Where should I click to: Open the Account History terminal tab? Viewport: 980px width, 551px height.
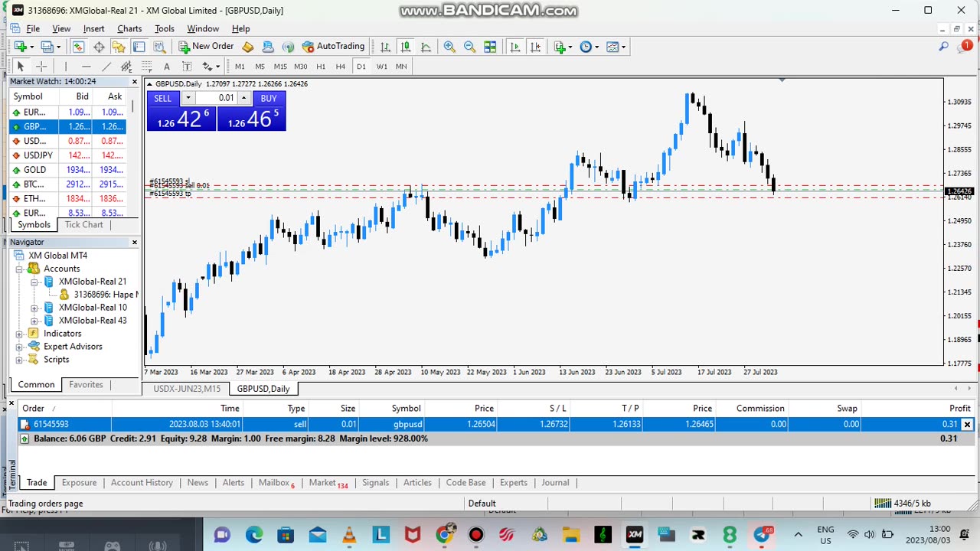pos(142,483)
